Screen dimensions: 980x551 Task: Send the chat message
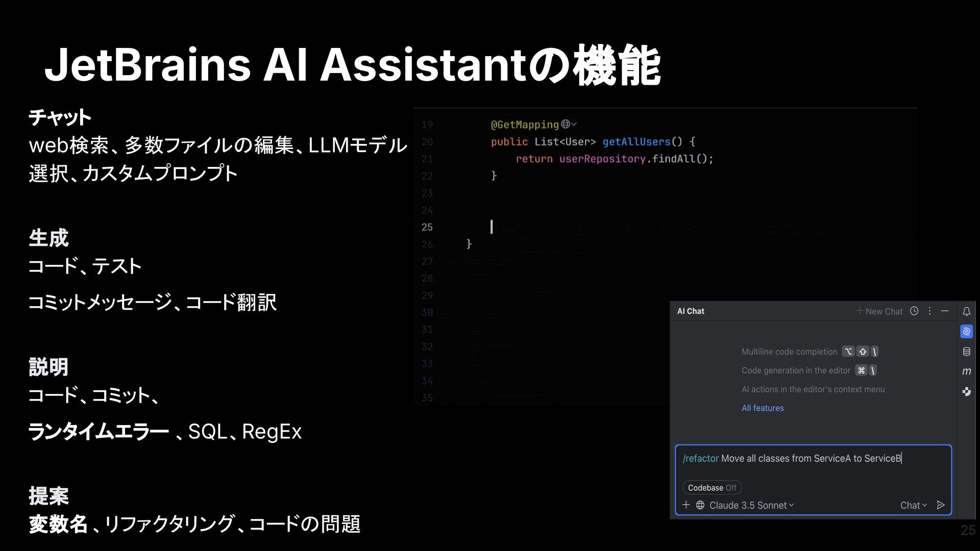(x=941, y=505)
